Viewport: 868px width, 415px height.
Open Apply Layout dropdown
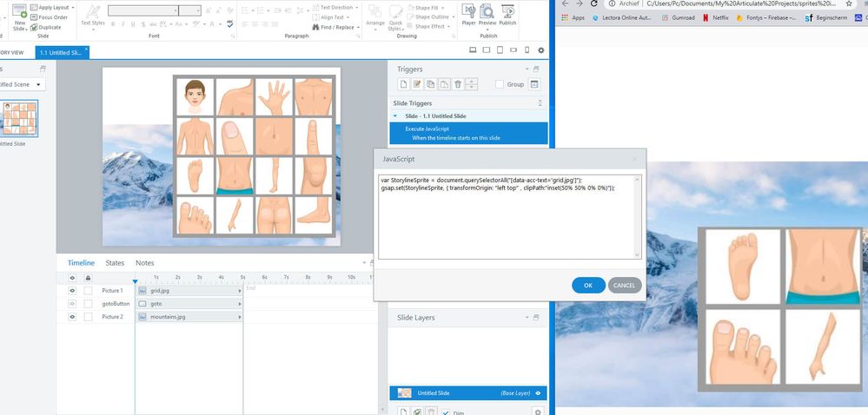pos(53,7)
